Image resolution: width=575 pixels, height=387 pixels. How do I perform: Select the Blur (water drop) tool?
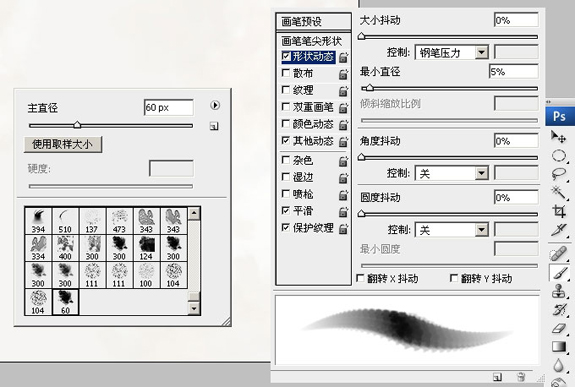pos(558,365)
